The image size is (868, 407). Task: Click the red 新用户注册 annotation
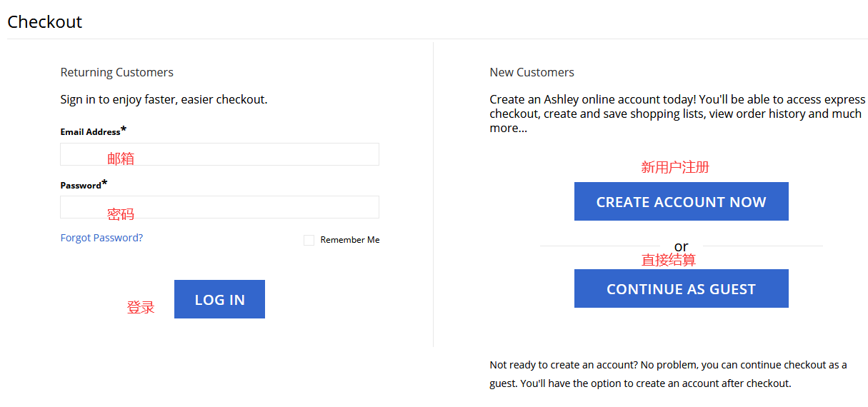coord(674,167)
